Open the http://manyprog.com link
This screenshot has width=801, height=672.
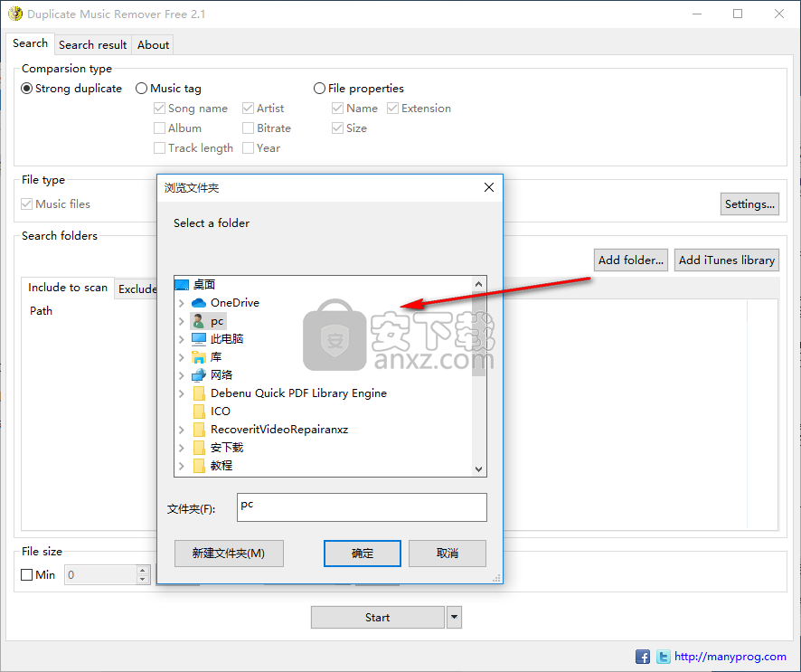click(x=730, y=657)
